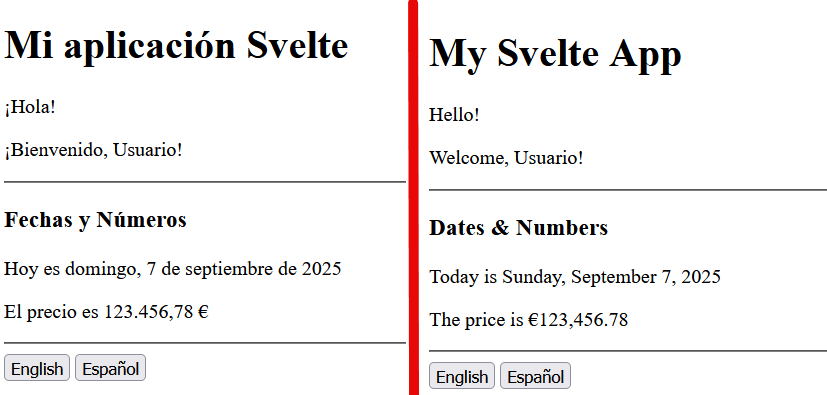827x395 pixels.
Task: Select Español button beneath the English page
Action: (535, 375)
